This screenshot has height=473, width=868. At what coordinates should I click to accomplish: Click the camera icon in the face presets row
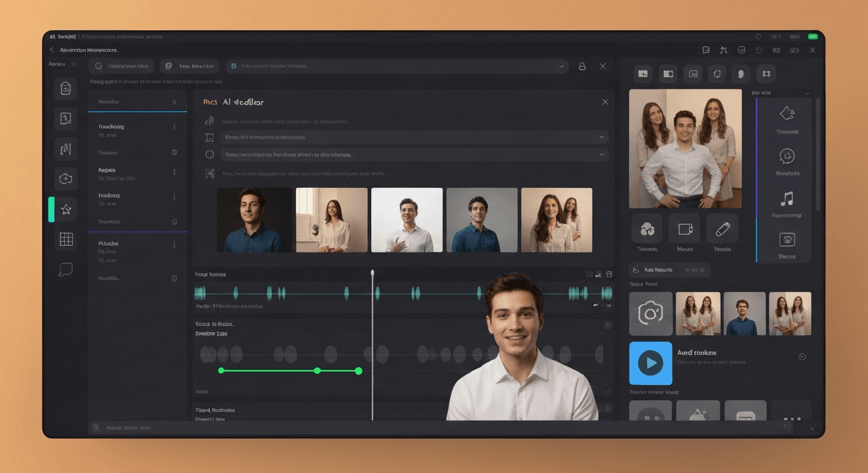coord(650,313)
